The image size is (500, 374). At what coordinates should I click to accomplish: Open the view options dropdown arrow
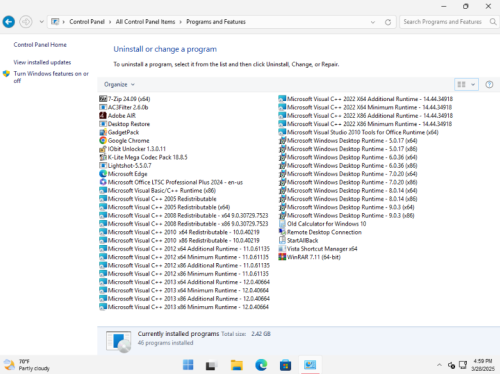[x=473, y=85]
